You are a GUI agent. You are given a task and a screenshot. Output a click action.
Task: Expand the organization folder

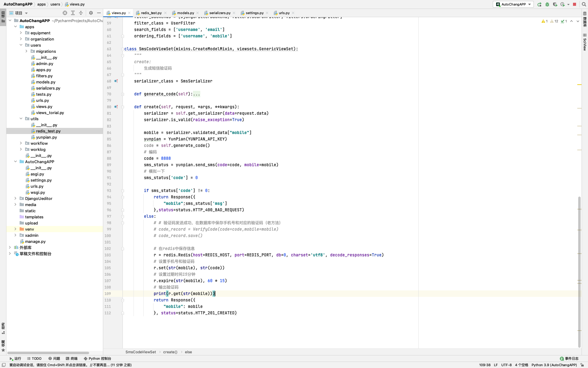click(21, 39)
